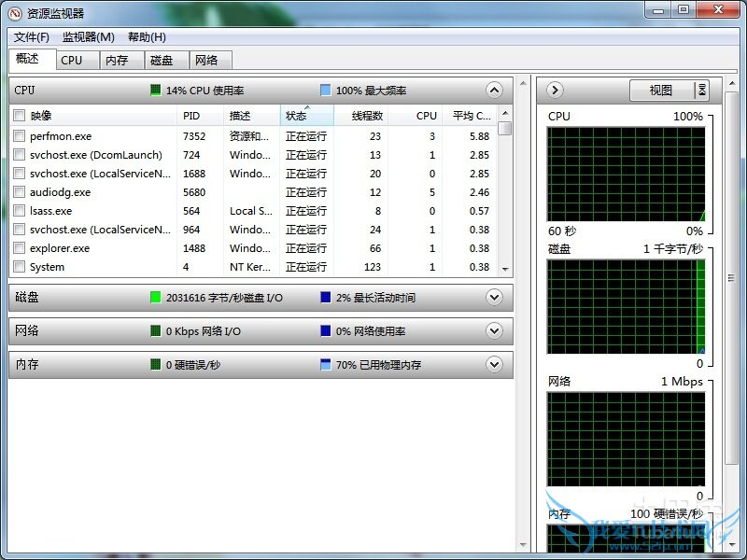
Task: Collapse the CPU section chevron
Action: pos(494,91)
